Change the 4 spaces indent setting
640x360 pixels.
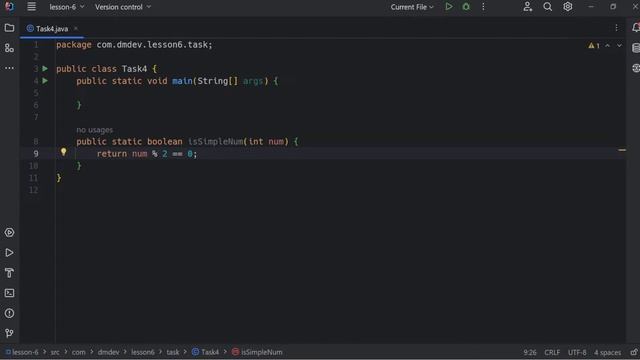pyautogui.click(x=607, y=352)
